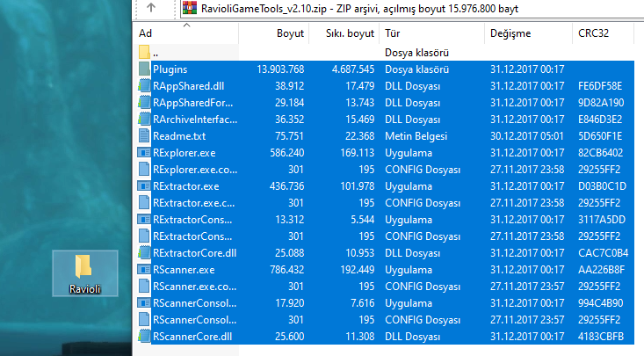The height and width of the screenshot is (356, 644).
Task: Select the Plugins folder icon
Action: [x=144, y=69]
